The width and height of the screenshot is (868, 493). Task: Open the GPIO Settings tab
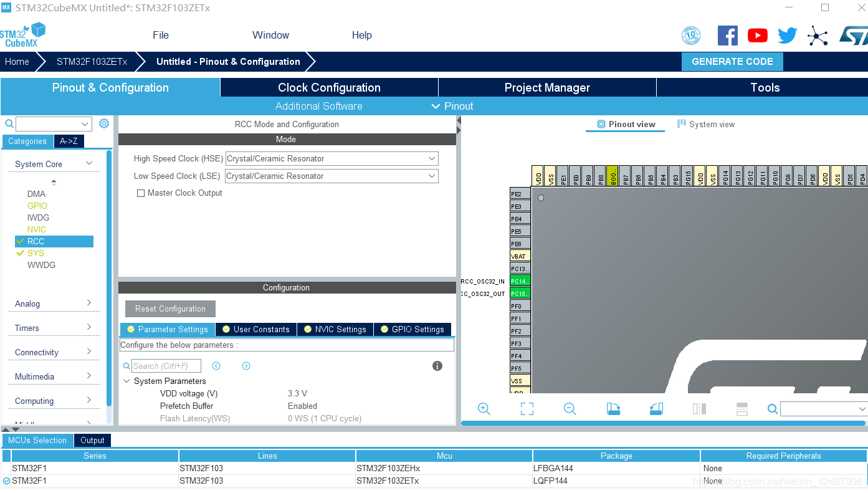tap(412, 329)
